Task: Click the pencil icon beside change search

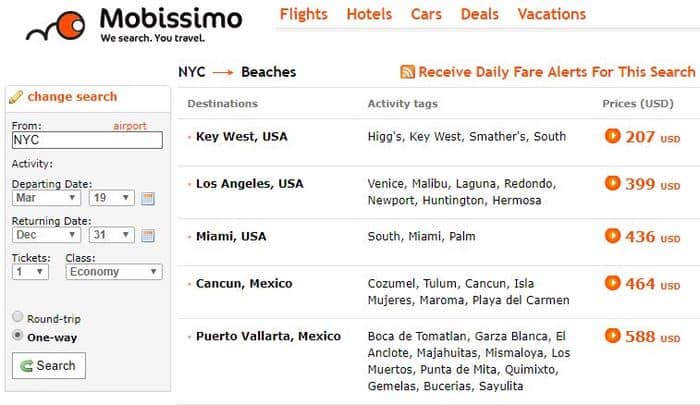Action: tap(16, 97)
